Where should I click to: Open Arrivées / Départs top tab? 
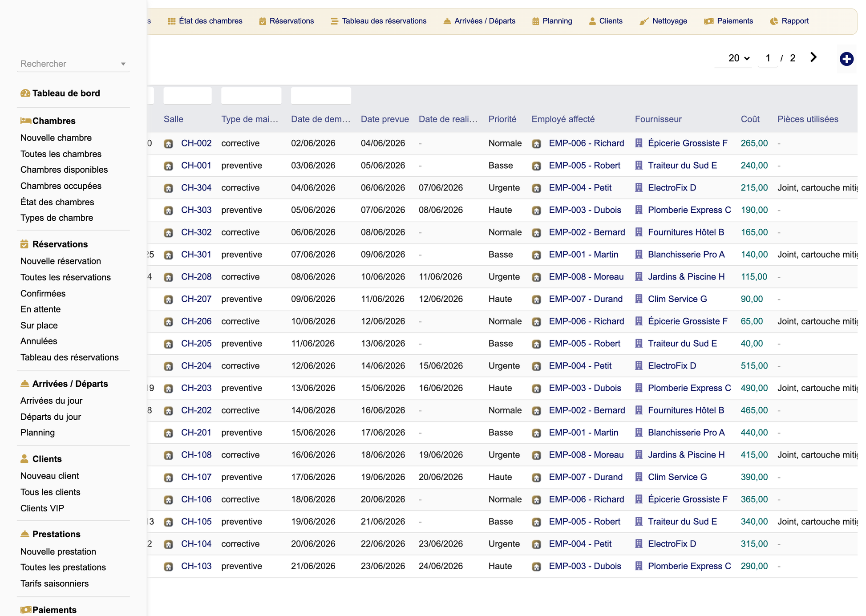point(480,21)
